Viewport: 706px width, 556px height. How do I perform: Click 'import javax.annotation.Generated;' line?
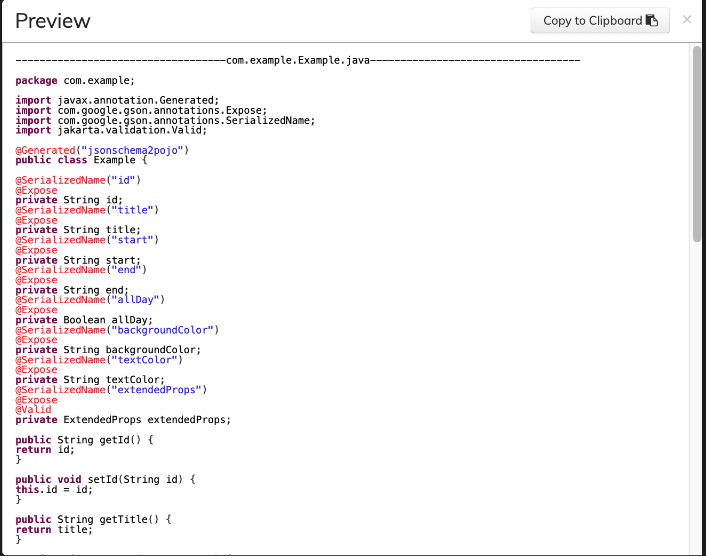tap(117, 100)
